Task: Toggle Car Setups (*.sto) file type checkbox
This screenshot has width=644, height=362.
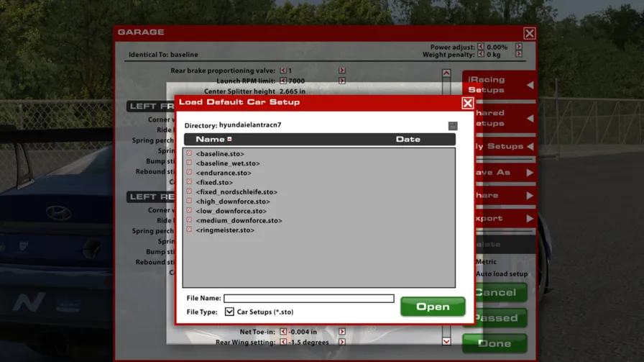Action: (229, 312)
